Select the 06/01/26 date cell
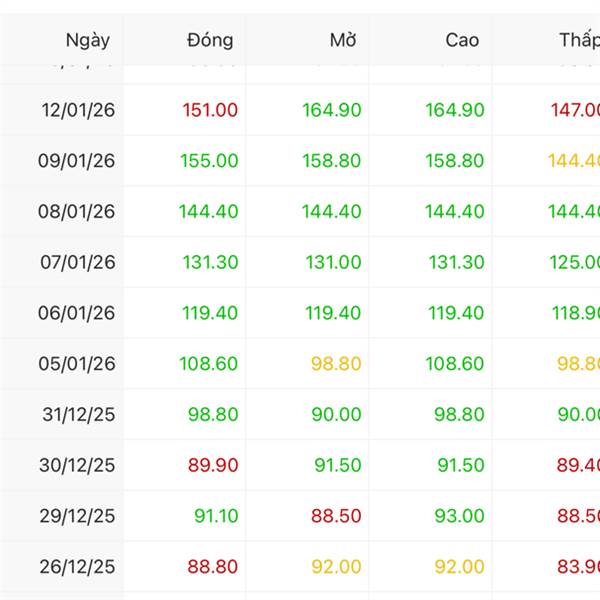This screenshot has width=600, height=600. click(x=78, y=313)
